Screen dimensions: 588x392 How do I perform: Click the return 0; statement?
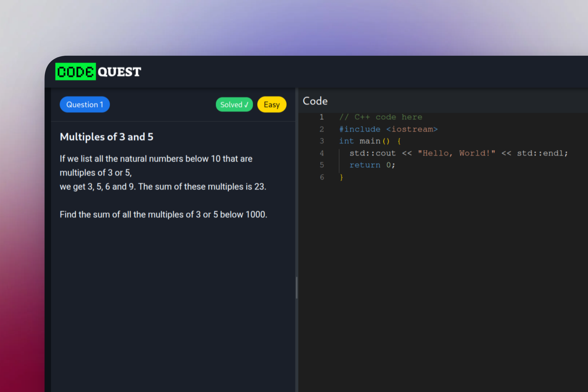(372, 165)
